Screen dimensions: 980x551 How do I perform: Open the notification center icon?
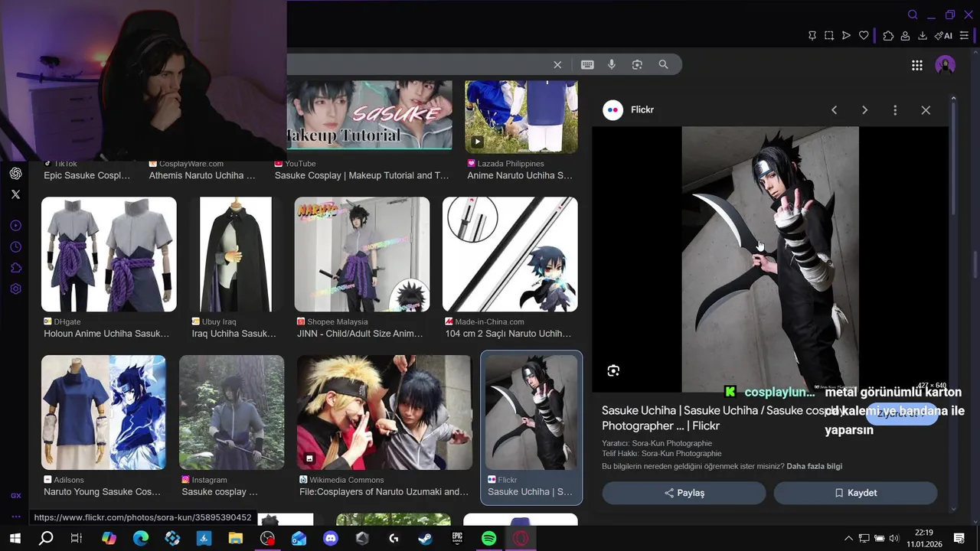click(959, 539)
